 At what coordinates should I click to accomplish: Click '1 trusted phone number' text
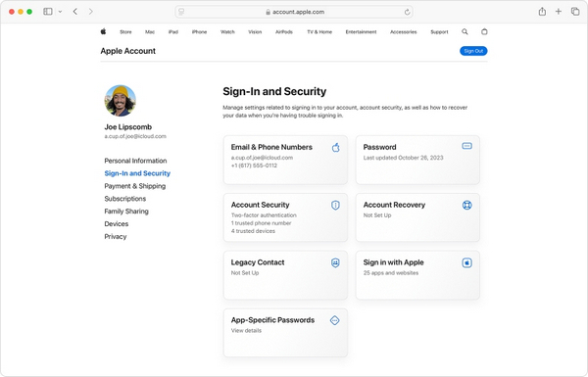(x=261, y=223)
